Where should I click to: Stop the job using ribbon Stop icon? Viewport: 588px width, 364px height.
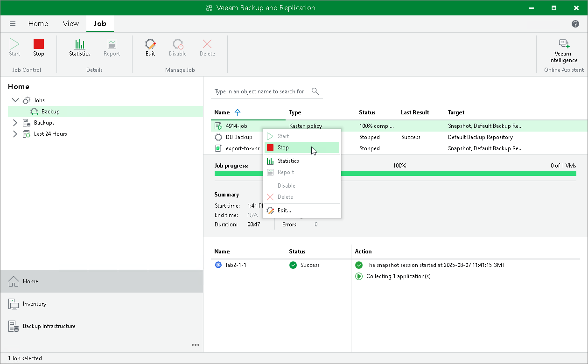pyautogui.click(x=39, y=48)
